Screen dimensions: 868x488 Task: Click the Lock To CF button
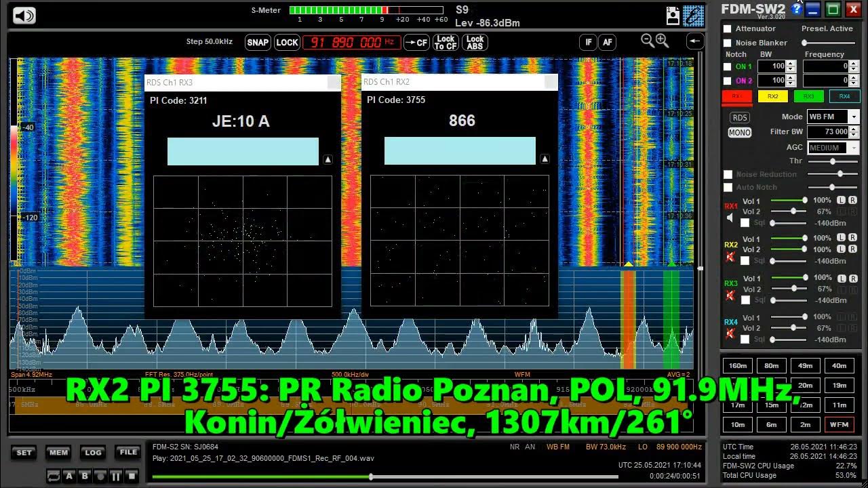[x=446, y=42]
